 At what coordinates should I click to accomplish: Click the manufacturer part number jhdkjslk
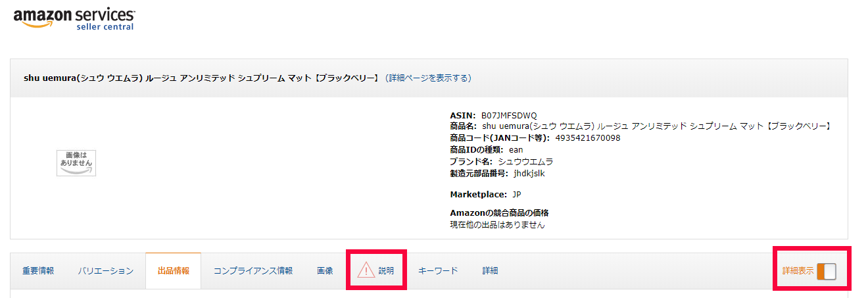(529, 174)
